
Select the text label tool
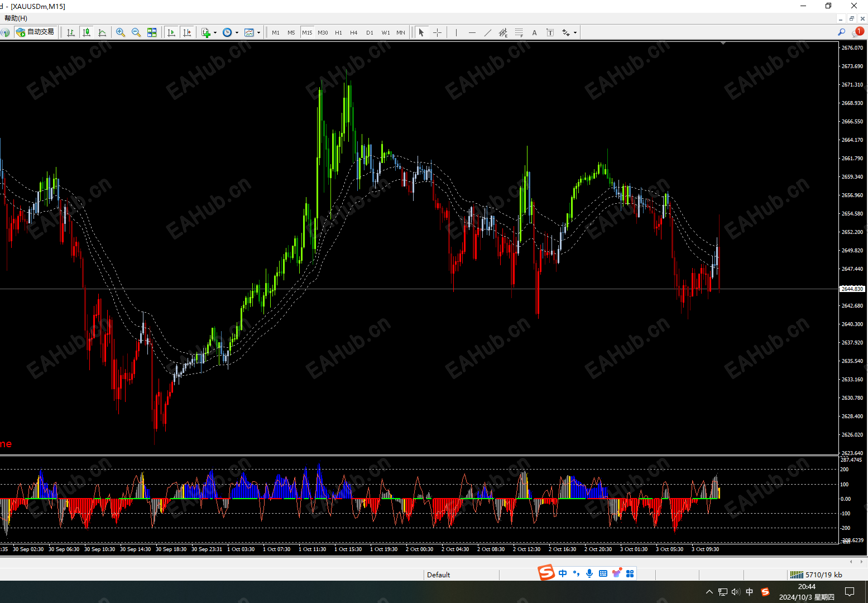coord(550,32)
